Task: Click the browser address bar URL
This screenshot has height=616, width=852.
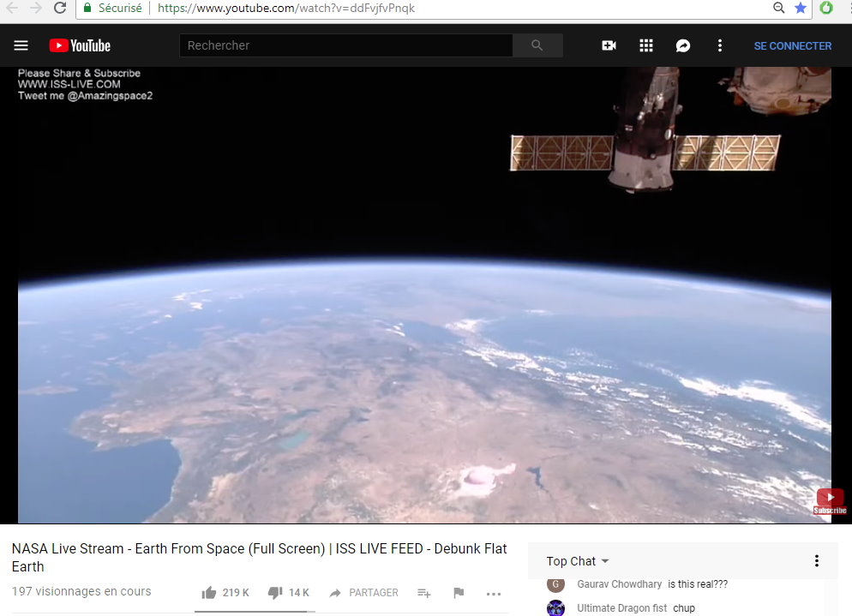Action: [285, 9]
